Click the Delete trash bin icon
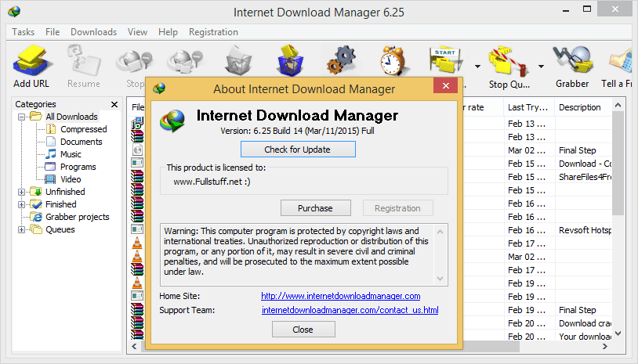The height and width of the screenshot is (364, 638). pyautogui.click(x=238, y=61)
